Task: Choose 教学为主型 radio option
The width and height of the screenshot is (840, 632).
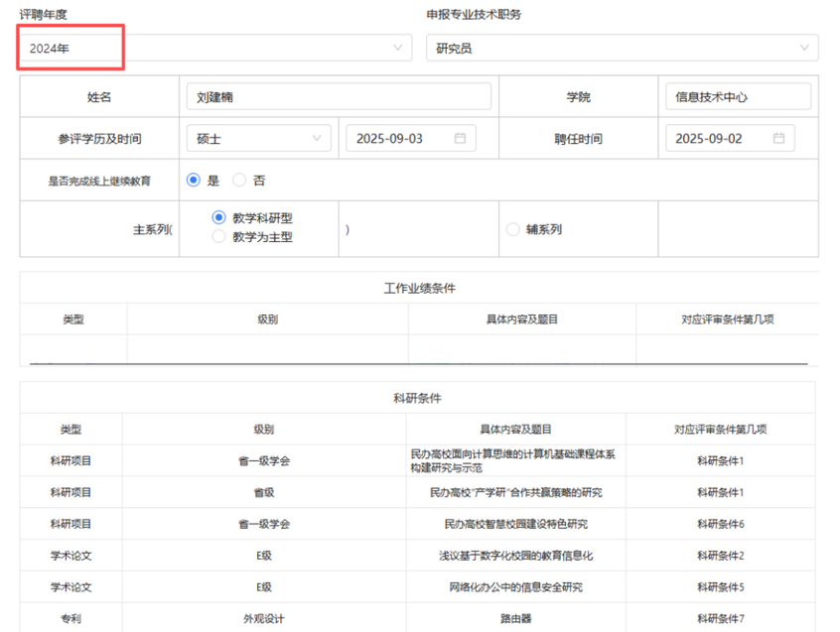Action: pyautogui.click(x=219, y=237)
